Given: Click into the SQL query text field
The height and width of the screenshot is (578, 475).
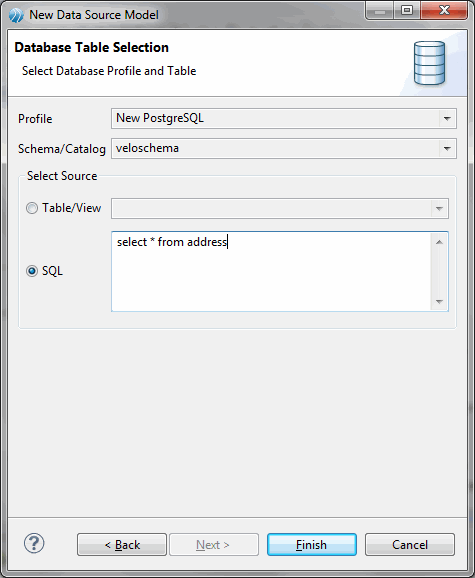Looking at the screenshot, I should point(271,272).
